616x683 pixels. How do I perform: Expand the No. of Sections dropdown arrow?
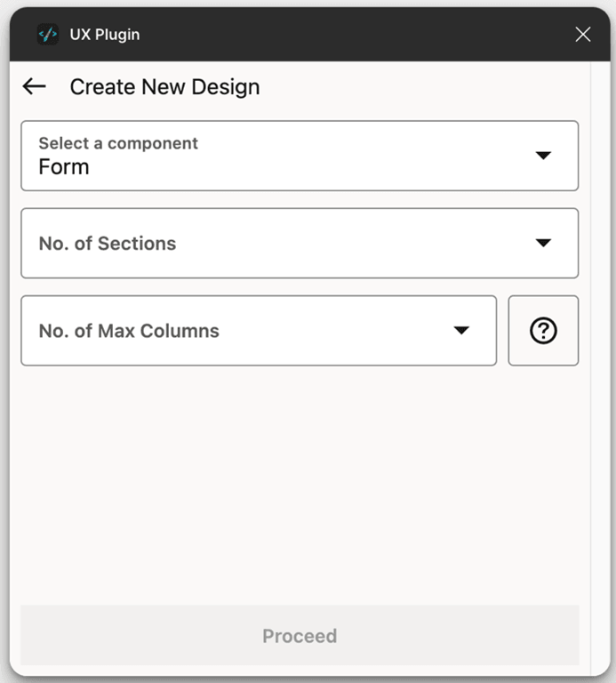544,243
